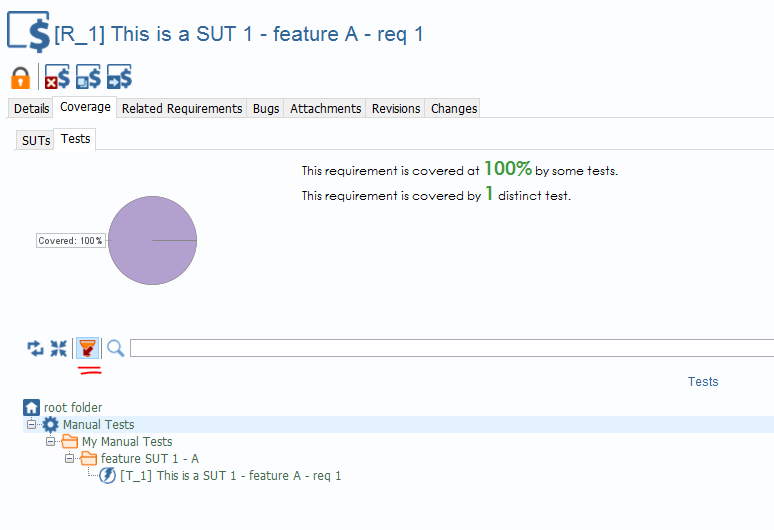Open the Bugs tab
This screenshot has height=530, width=774.
coord(266,109)
